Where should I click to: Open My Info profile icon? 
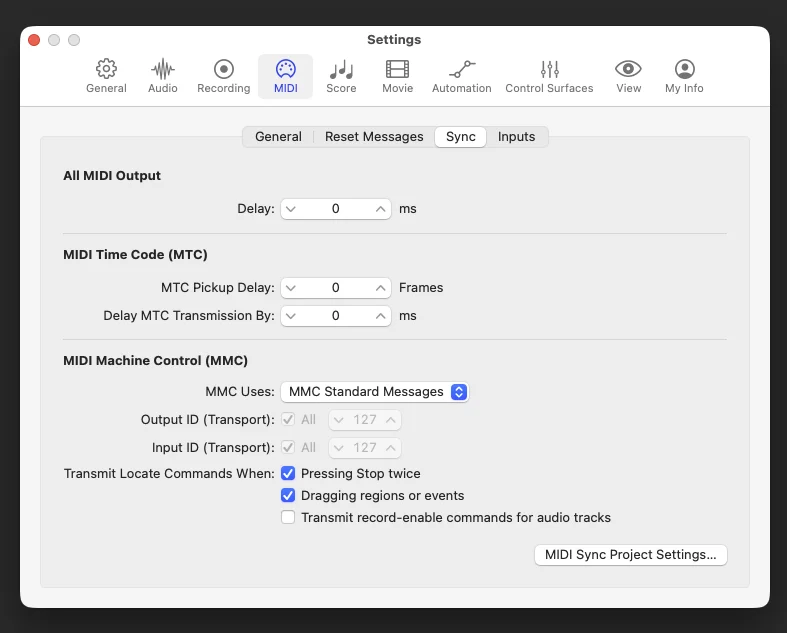685,69
